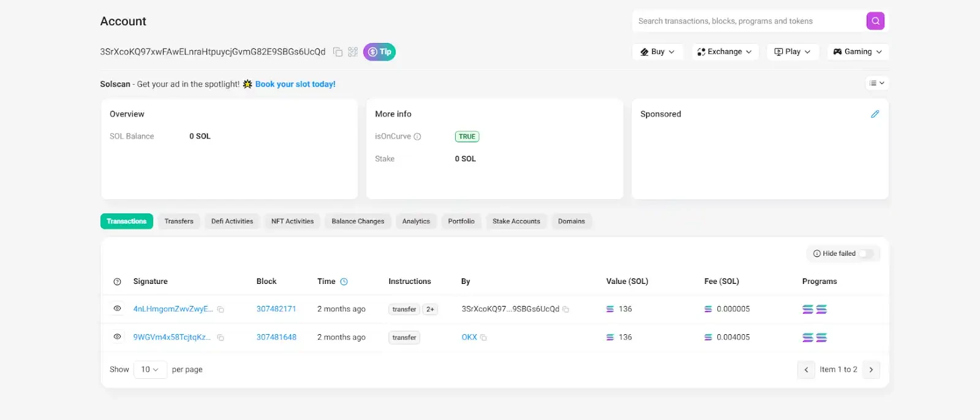Copy signature 4nLHmgomZwvZwyE with copy icon
Screen dimensions: 980x420
(221, 310)
